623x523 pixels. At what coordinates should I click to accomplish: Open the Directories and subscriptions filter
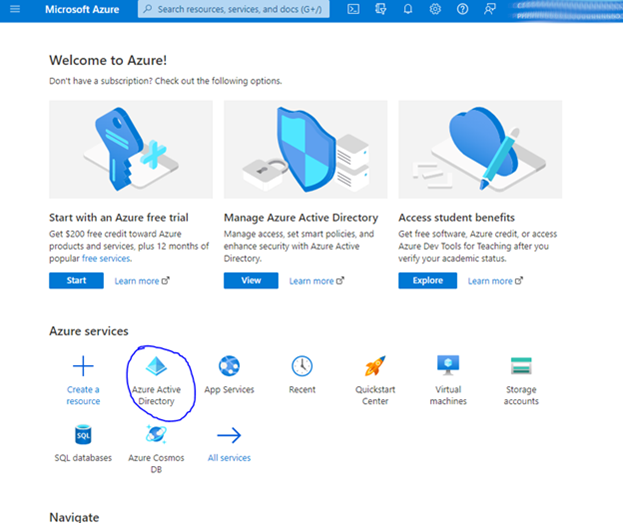(x=381, y=9)
